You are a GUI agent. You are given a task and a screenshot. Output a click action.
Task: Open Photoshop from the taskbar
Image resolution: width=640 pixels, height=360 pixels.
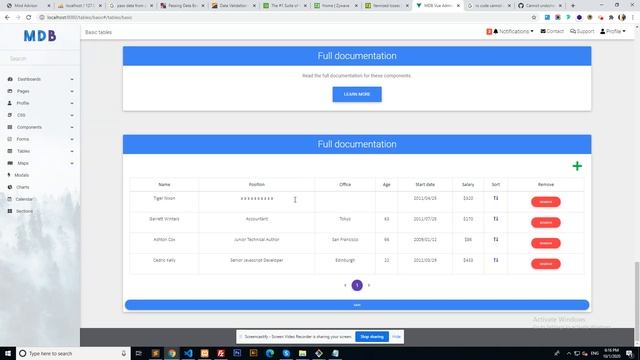(x=237, y=353)
